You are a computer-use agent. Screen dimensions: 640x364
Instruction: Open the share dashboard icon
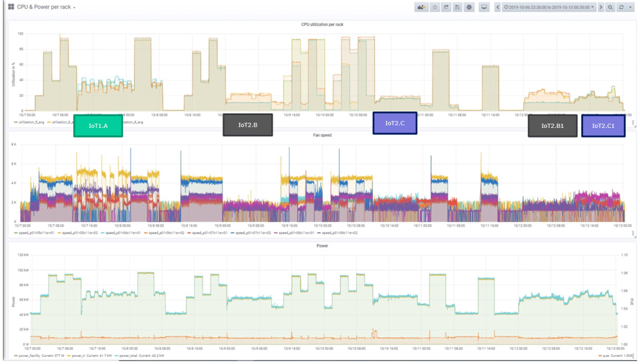446,7
